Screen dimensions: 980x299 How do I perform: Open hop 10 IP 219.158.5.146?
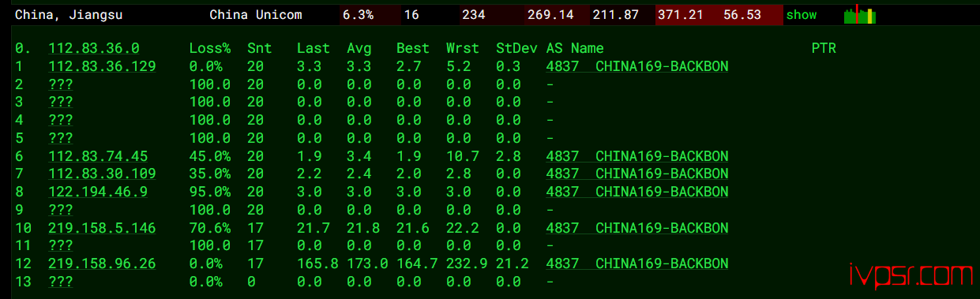(x=102, y=228)
